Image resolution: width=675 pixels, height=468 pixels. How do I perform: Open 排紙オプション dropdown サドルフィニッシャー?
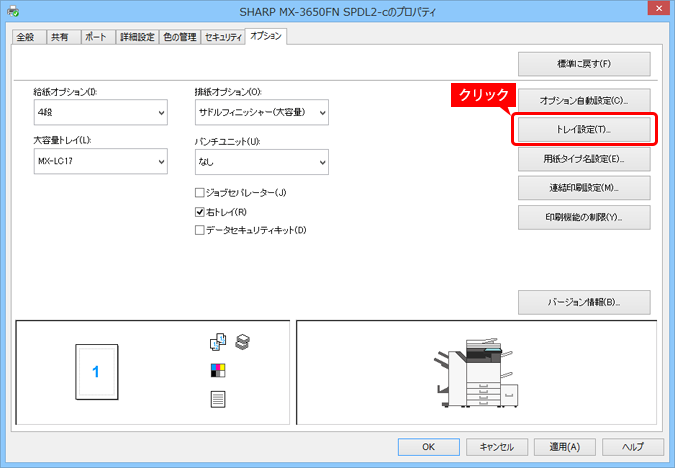pos(262,112)
